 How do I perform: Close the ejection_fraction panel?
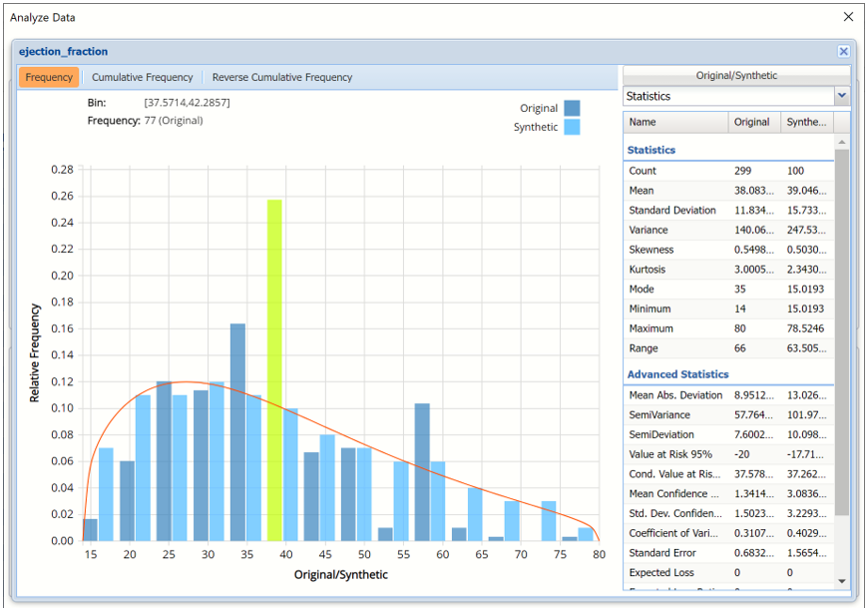pos(843,51)
